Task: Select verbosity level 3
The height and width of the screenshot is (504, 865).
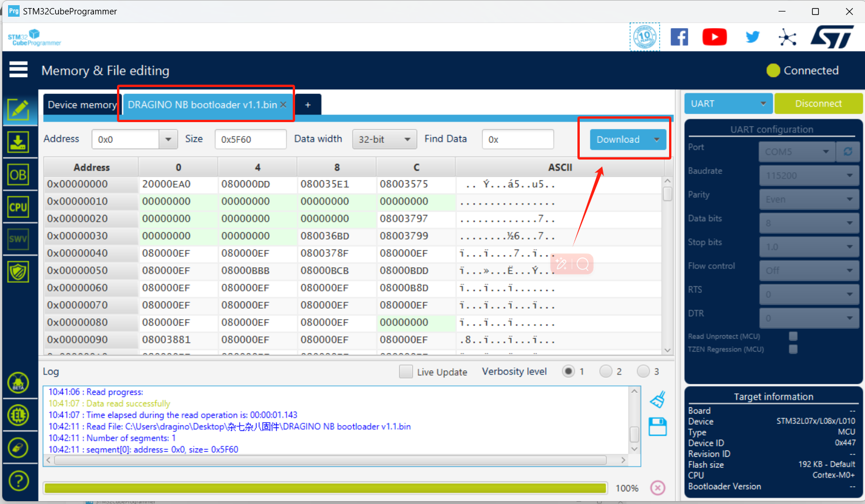Action: pyautogui.click(x=643, y=372)
